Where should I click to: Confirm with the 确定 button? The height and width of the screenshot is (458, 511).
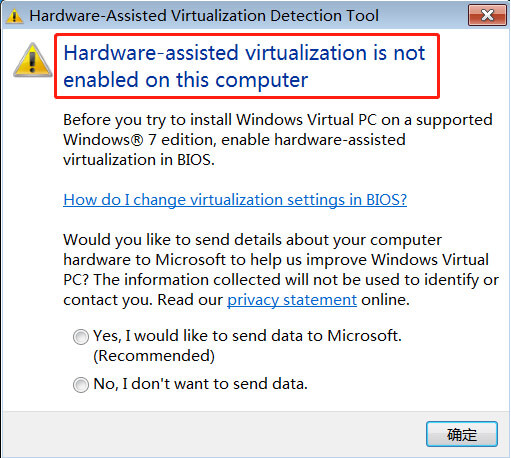[462, 434]
